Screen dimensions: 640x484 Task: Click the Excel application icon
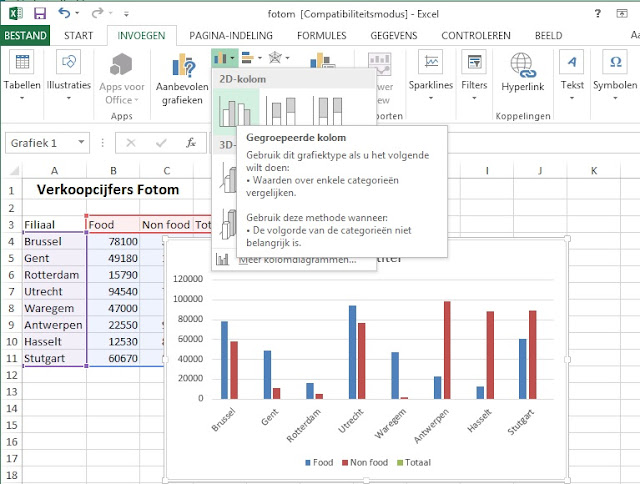pyautogui.click(x=16, y=13)
